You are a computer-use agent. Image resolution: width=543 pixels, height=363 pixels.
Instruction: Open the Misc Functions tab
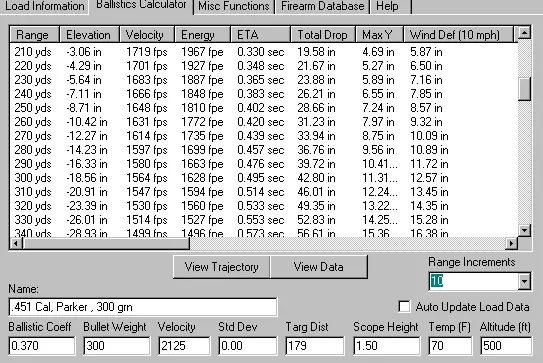pyautogui.click(x=234, y=6)
